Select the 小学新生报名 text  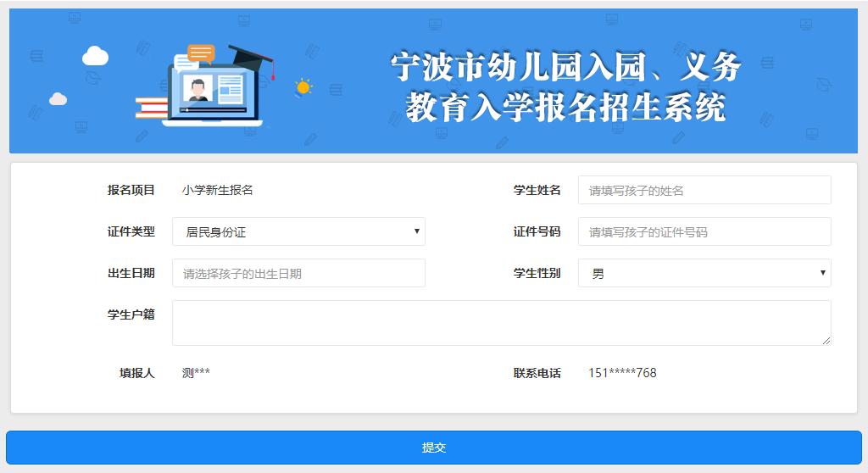[218, 190]
